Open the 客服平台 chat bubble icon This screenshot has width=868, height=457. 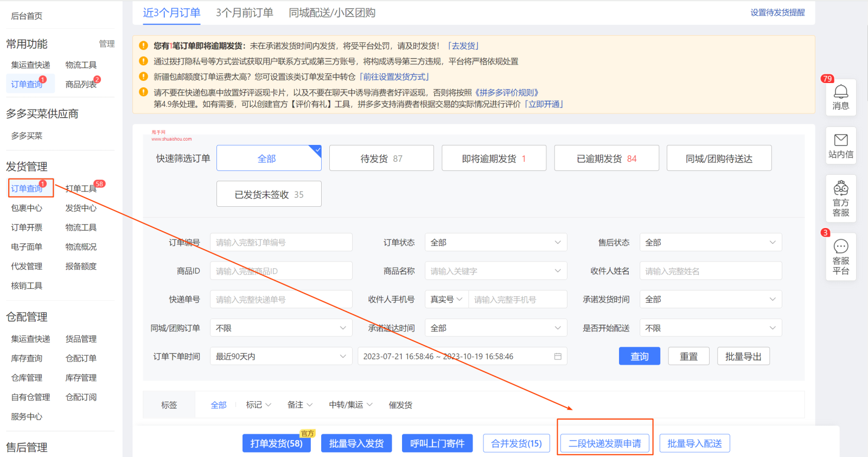coord(841,246)
